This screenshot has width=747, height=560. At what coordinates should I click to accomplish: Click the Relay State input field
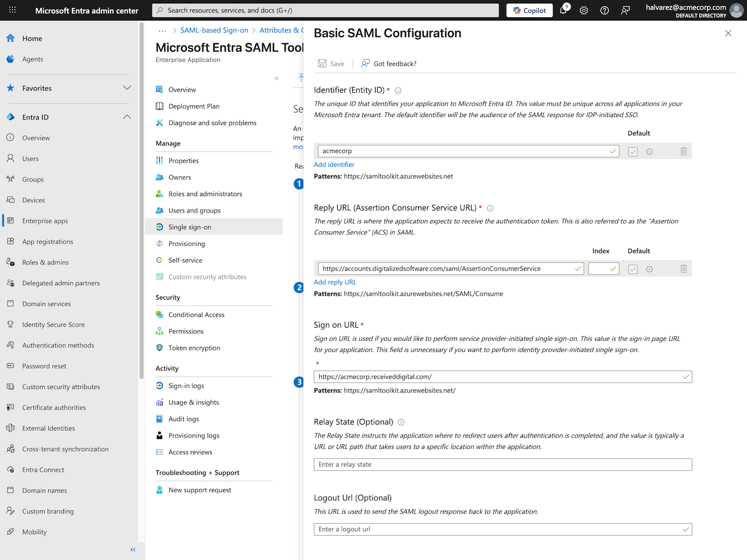click(x=503, y=465)
